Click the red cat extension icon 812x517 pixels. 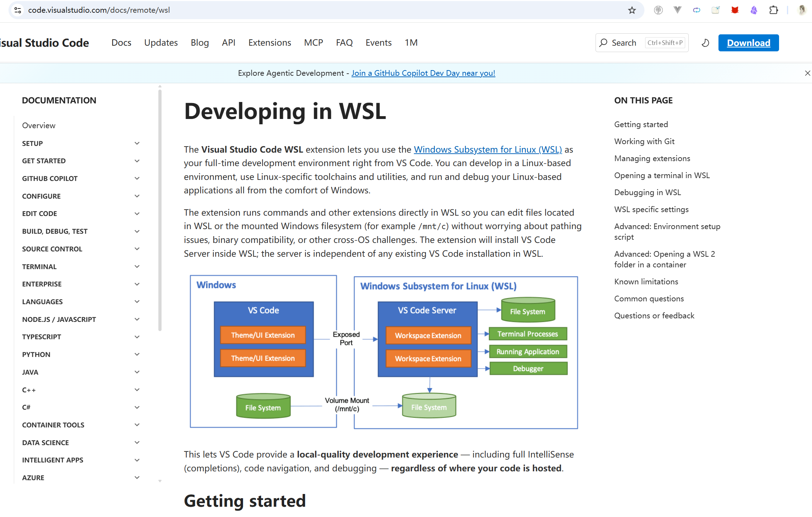coord(735,10)
